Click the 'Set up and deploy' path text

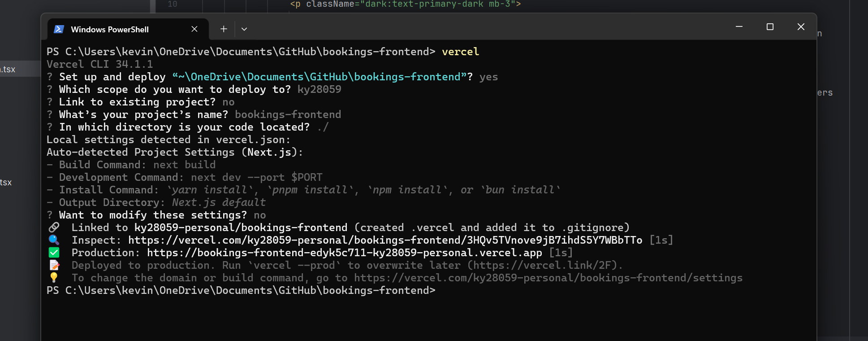[320, 77]
